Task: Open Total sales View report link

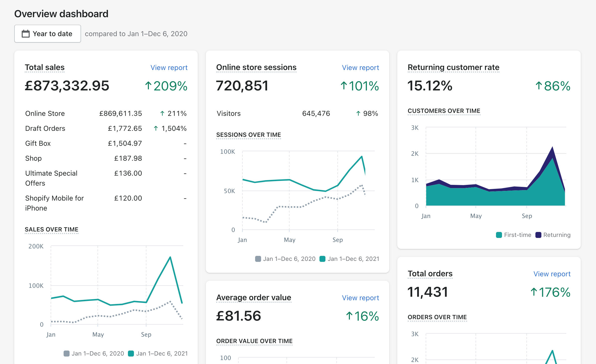Action: 169,68
